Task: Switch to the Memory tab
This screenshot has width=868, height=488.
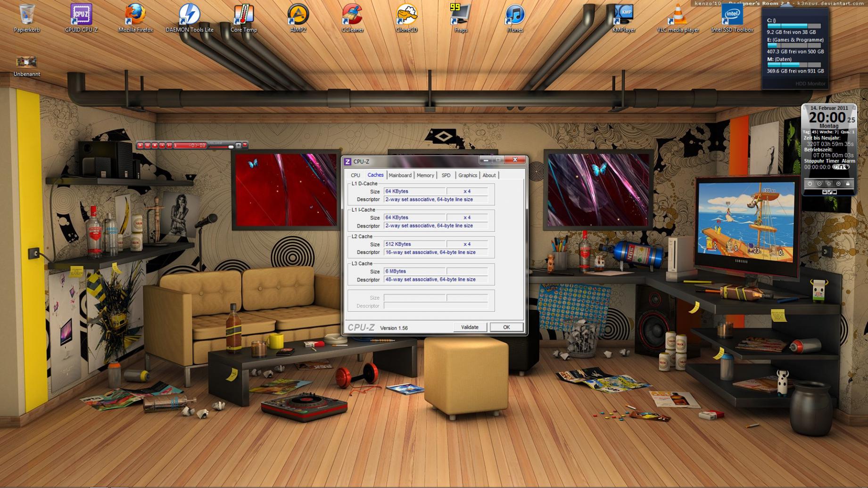Action: point(425,175)
